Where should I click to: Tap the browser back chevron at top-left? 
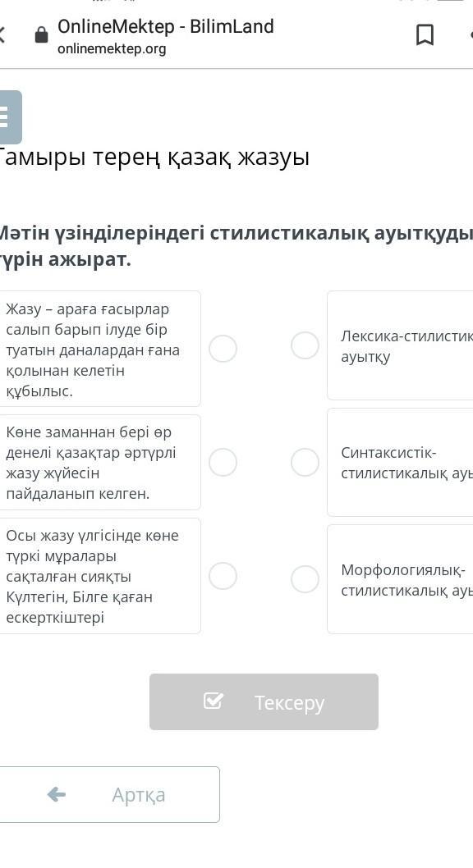[2, 35]
